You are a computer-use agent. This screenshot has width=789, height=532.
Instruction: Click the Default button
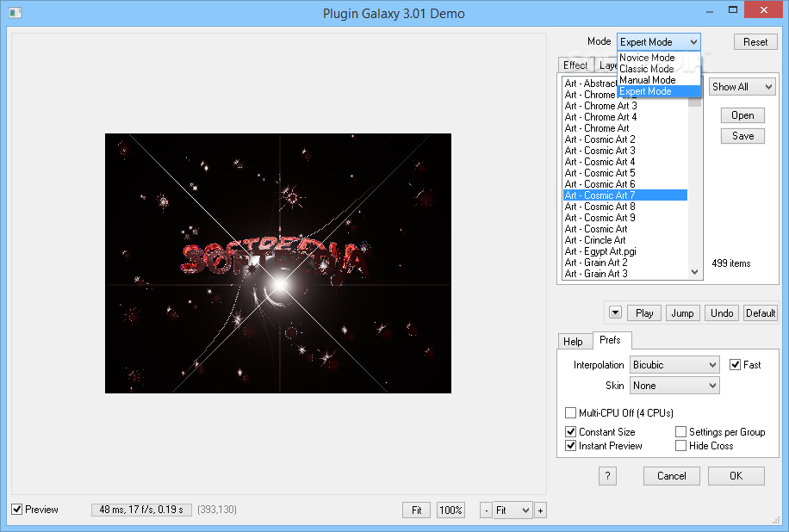tap(761, 312)
